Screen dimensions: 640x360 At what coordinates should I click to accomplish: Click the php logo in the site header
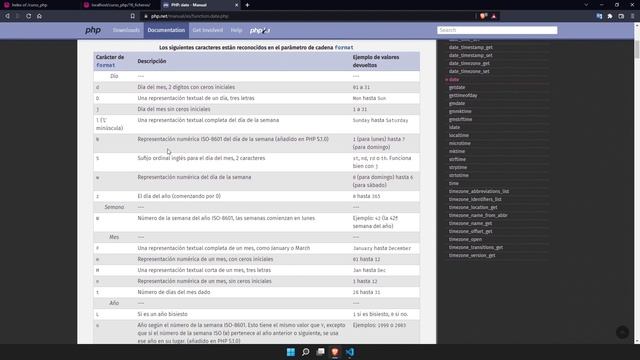(x=93, y=30)
